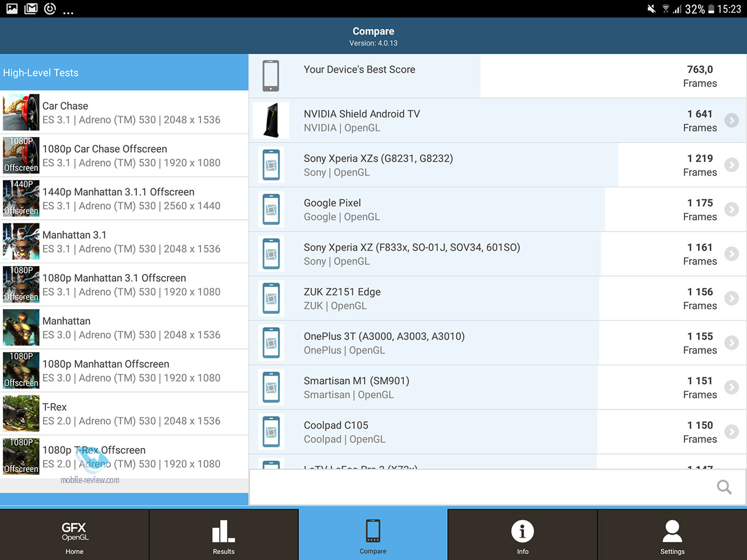Expand Google Pixel result arrow
Image resolution: width=747 pixels, height=560 pixels.
click(x=731, y=209)
